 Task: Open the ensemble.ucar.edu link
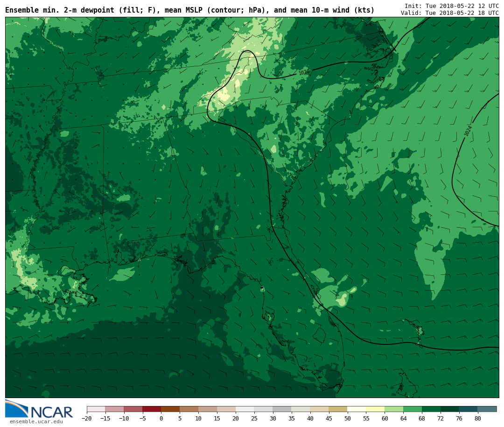point(36,422)
